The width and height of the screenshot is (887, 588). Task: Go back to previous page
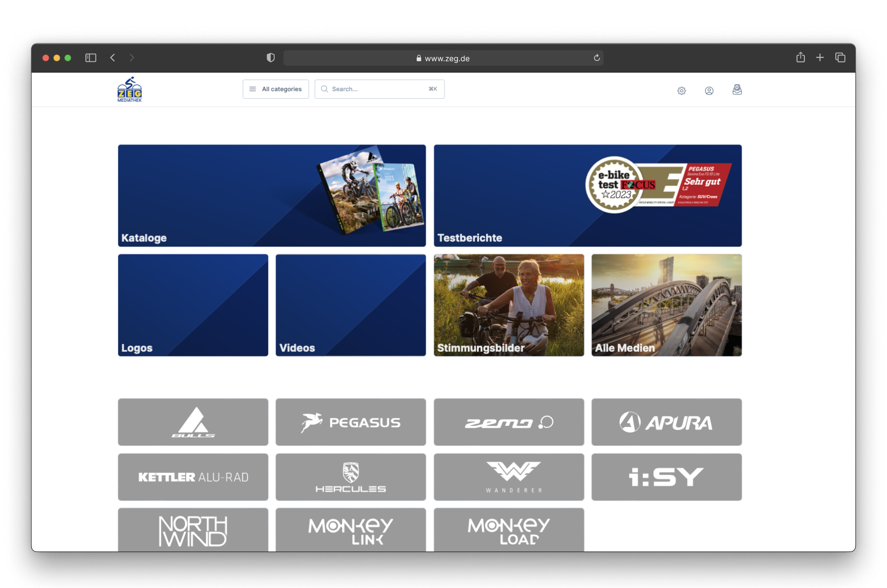pyautogui.click(x=113, y=58)
